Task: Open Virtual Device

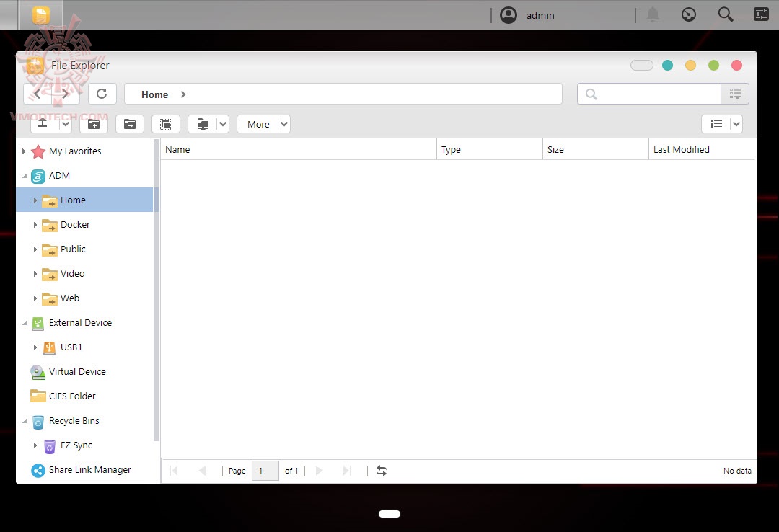Action: pyautogui.click(x=77, y=371)
